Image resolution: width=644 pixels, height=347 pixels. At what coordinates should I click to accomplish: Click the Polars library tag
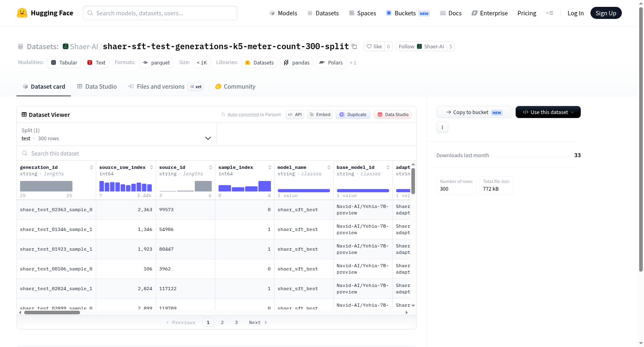(x=331, y=62)
